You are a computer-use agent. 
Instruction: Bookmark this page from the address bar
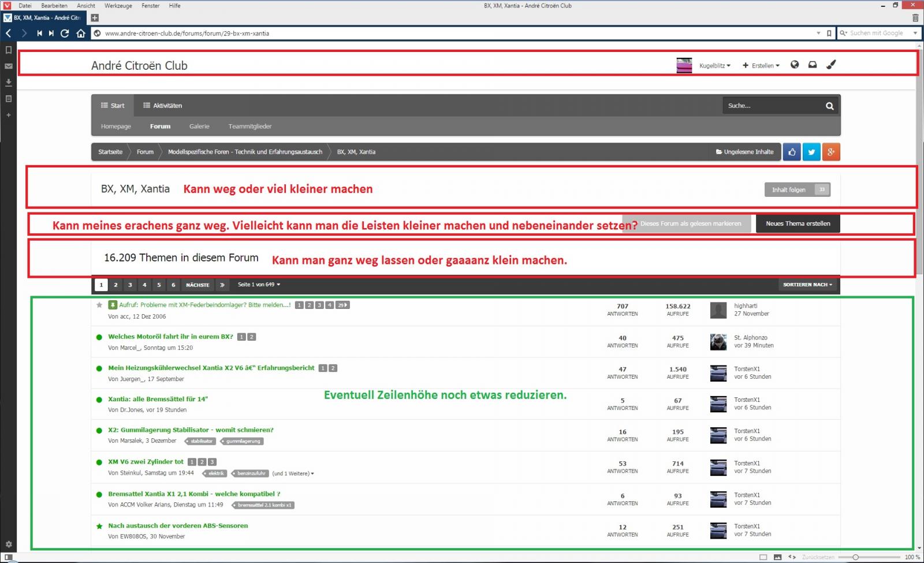pyautogui.click(x=829, y=33)
